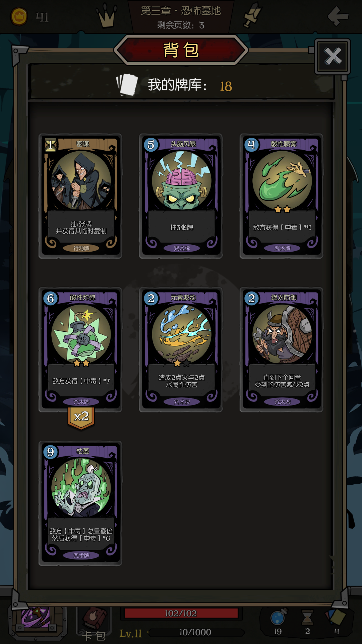Open the 头脑风暴 brain zombie card
This screenshot has height=644, width=362.
pyautogui.click(x=181, y=196)
